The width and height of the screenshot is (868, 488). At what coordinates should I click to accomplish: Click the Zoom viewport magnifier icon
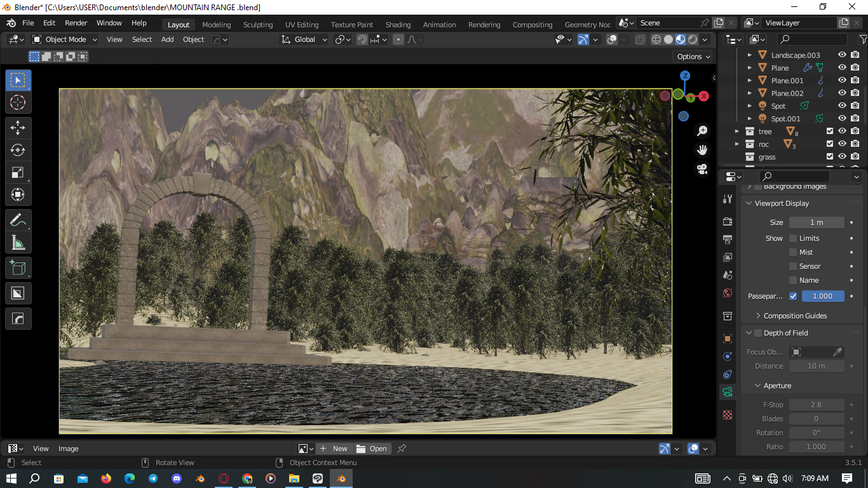pos(702,131)
